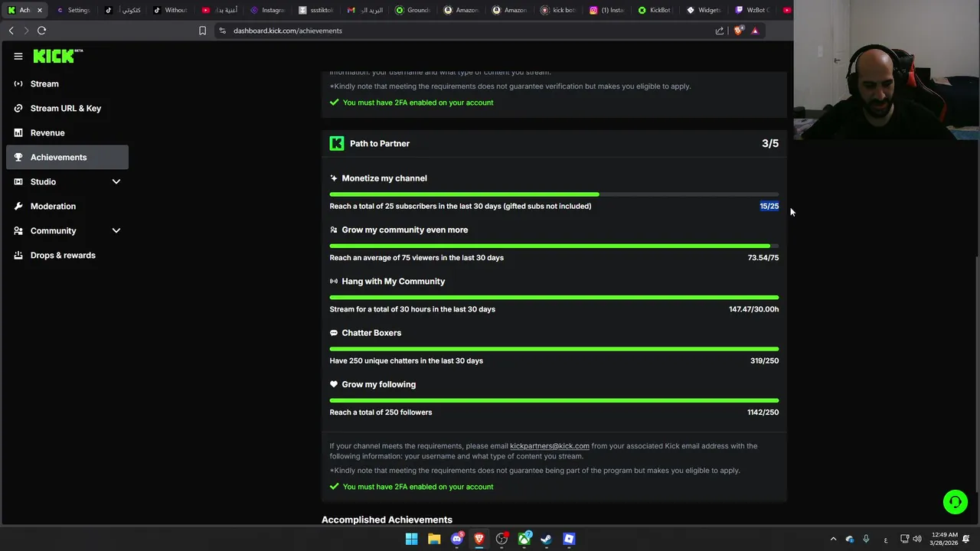Click the highlighted 15/25 subscriber count
The image size is (980, 551).
769,206
